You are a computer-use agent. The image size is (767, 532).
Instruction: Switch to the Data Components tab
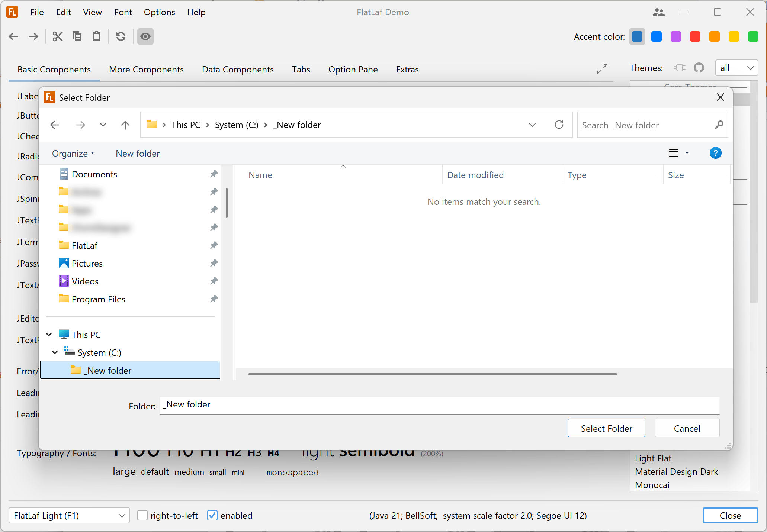coord(238,70)
